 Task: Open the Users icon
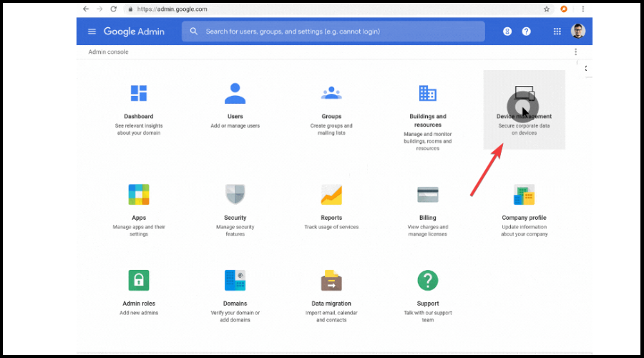coord(235,93)
